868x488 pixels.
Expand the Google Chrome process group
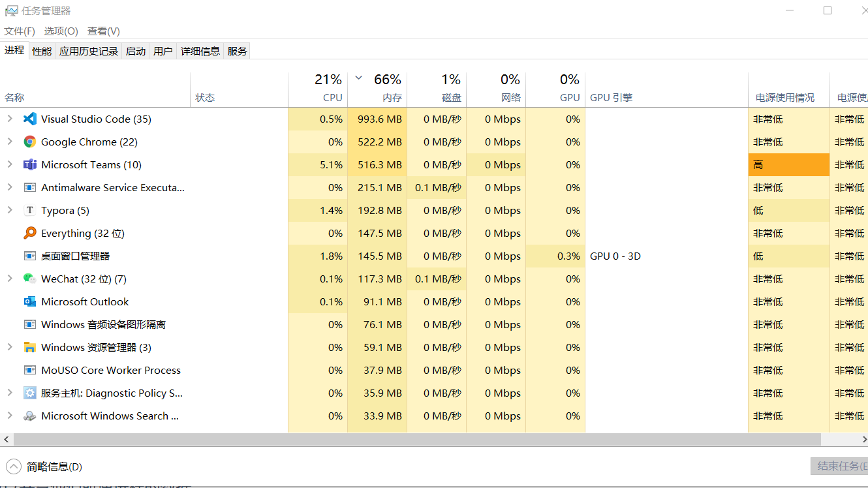point(9,142)
